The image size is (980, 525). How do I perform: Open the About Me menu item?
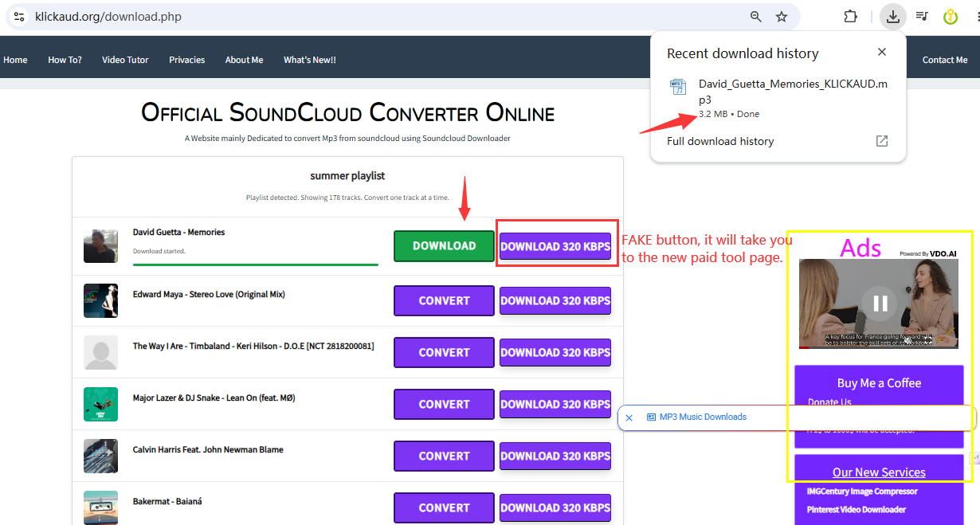pyautogui.click(x=244, y=60)
